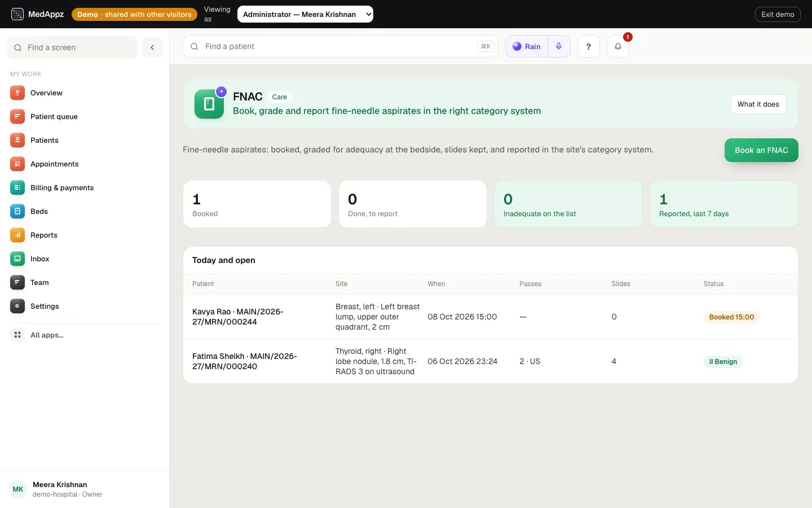Open Patient queue from sidebar
The width and height of the screenshot is (812, 508).
click(85, 117)
